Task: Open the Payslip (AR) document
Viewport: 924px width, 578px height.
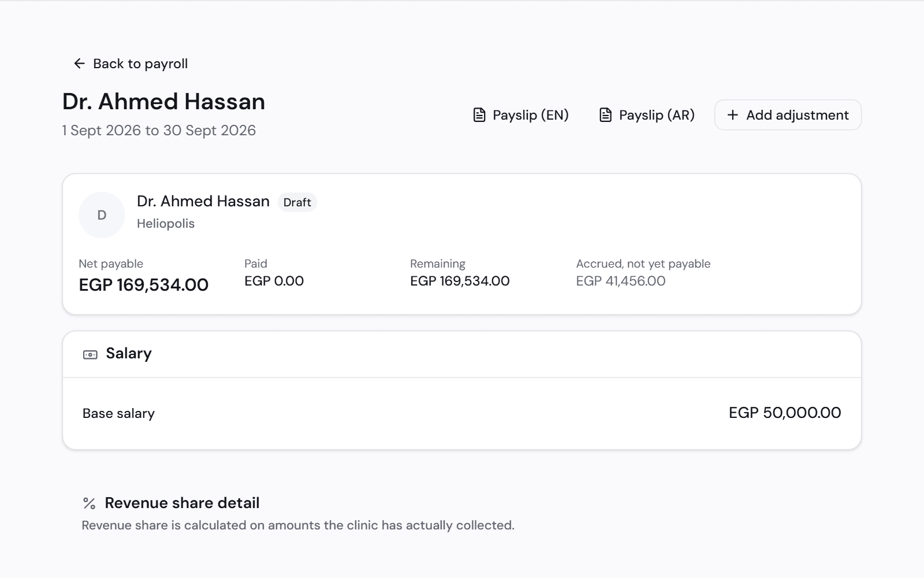Action: pos(647,115)
